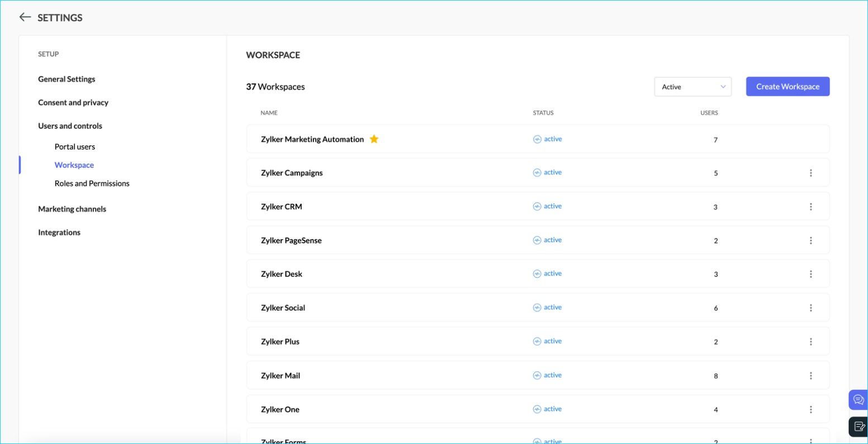Open the three-dot menu for Zylker Mail
868x444 pixels.
click(810, 376)
